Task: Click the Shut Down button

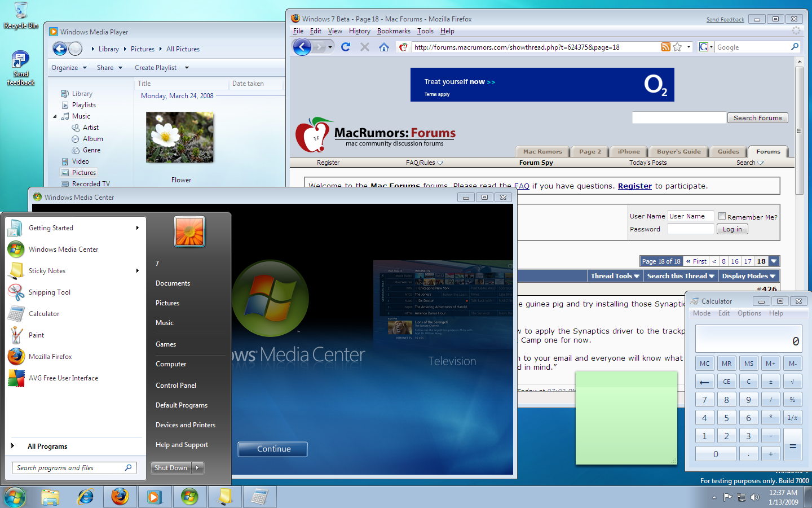Action: [x=171, y=467]
